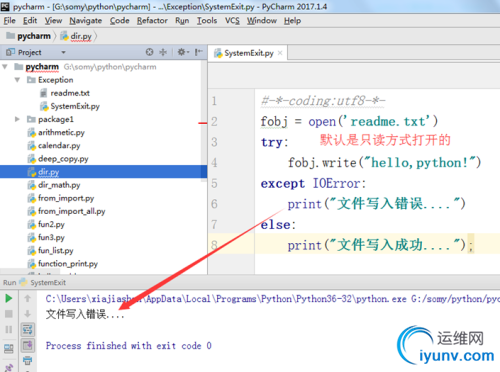The height and width of the screenshot is (372, 500).
Task: Select function_print.py in project tree
Action: coord(63,264)
